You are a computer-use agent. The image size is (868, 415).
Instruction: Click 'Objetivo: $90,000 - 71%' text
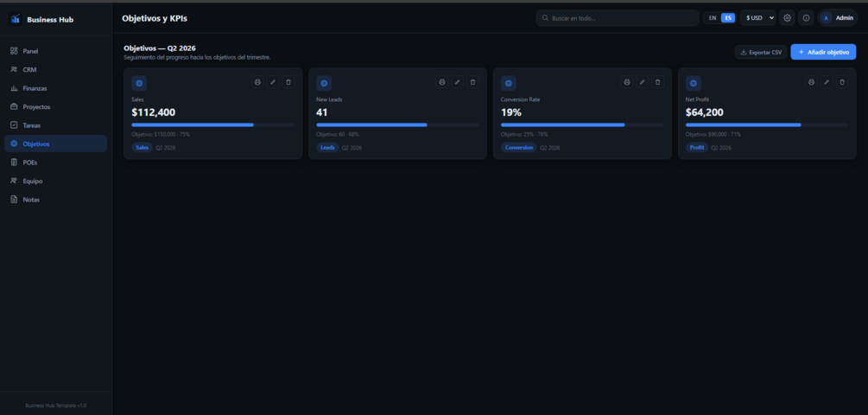(713, 135)
